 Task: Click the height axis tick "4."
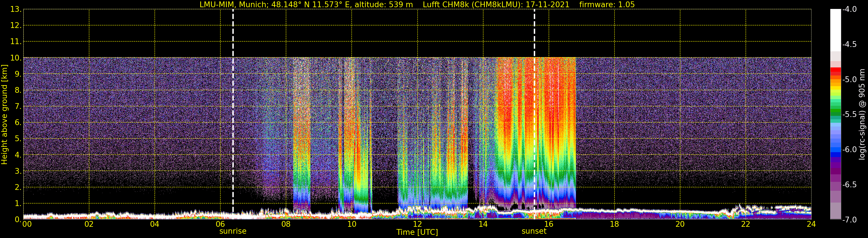[x=18, y=155]
